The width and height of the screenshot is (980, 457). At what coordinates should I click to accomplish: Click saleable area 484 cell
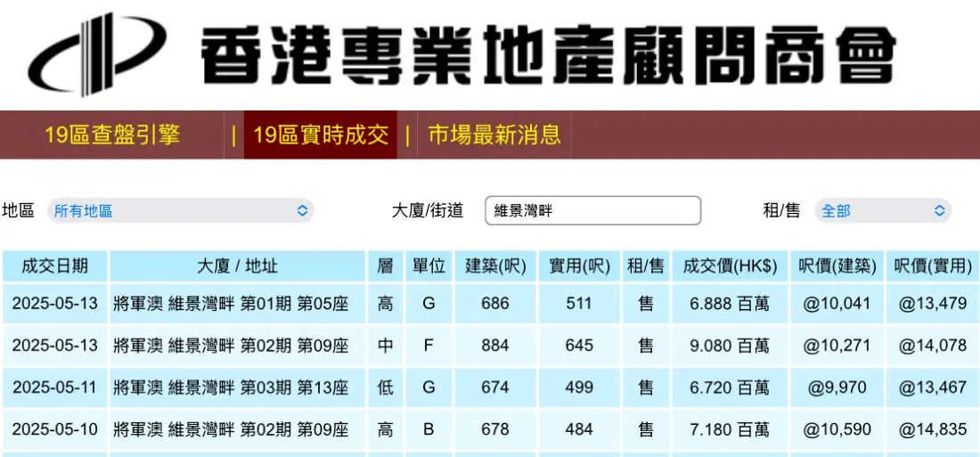coord(579,429)
